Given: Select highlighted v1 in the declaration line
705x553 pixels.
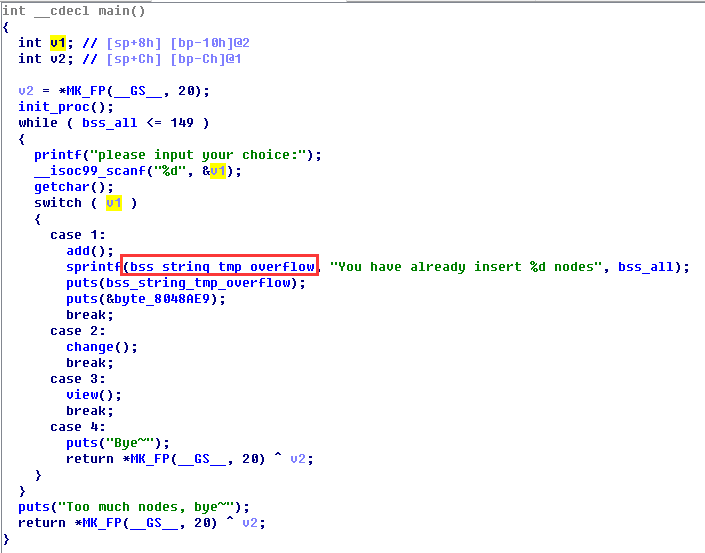Looking at the screenshot, I should coord(58,43).
